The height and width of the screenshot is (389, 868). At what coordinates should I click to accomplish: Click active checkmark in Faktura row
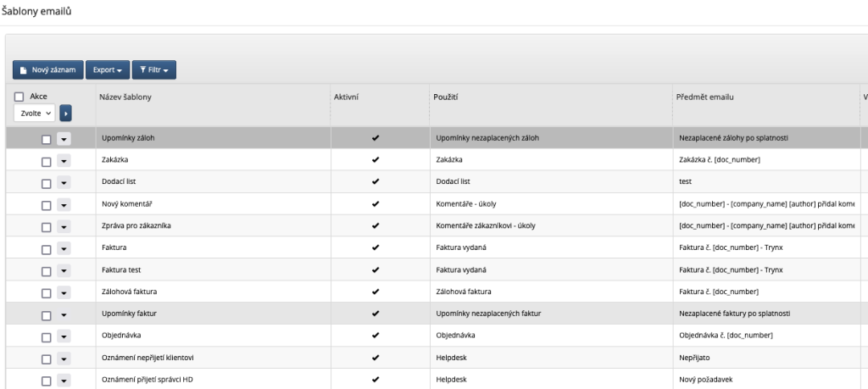(376, 248)
